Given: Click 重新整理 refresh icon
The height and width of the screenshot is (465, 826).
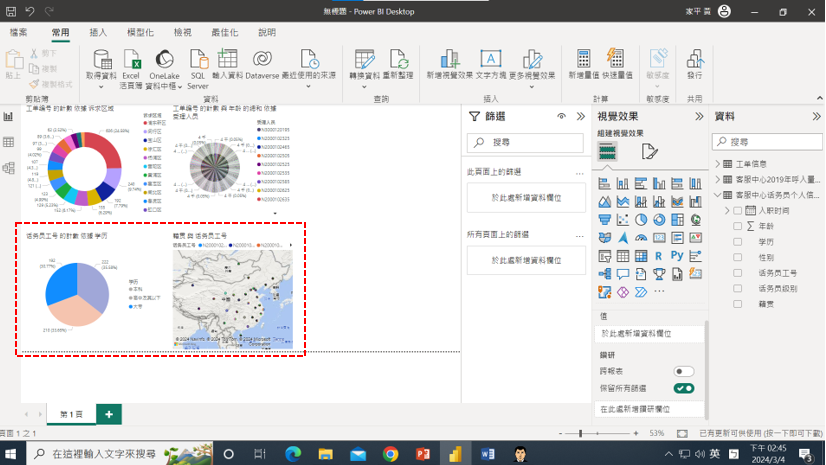Looking at the screenshot, I should [x=397, y=61].
